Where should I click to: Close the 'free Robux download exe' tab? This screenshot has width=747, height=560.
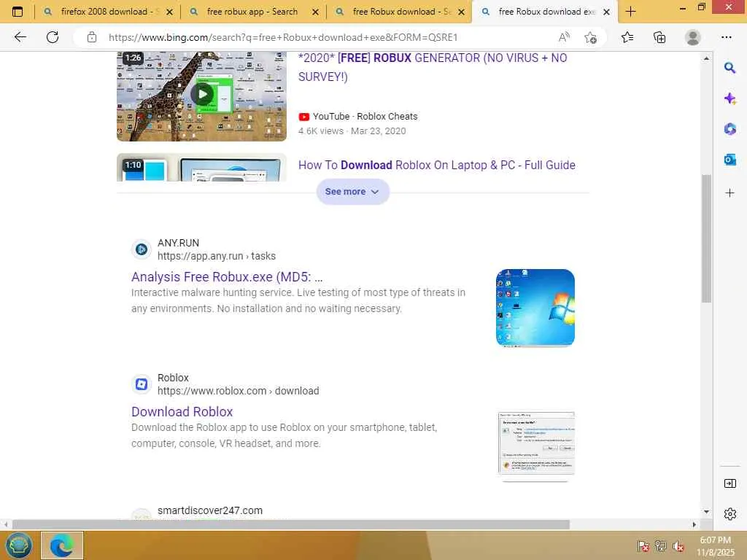(606, 12)
